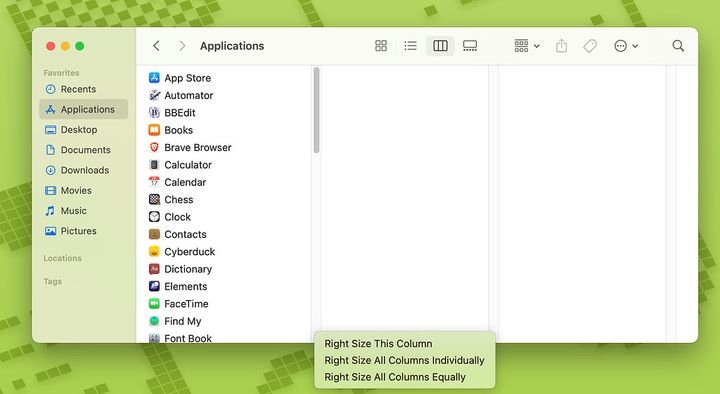Open the Action ellipsis menu
The image size is (720, 394).
pos(626,45)
